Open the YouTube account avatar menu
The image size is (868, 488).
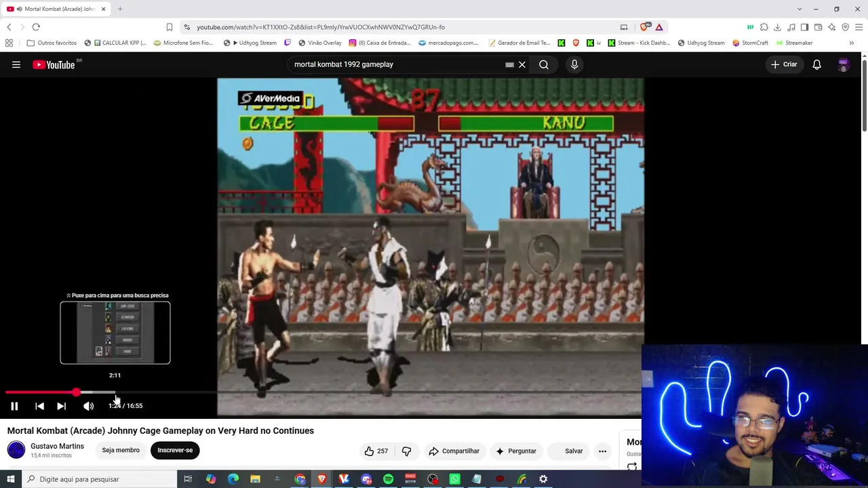point(844,64)
